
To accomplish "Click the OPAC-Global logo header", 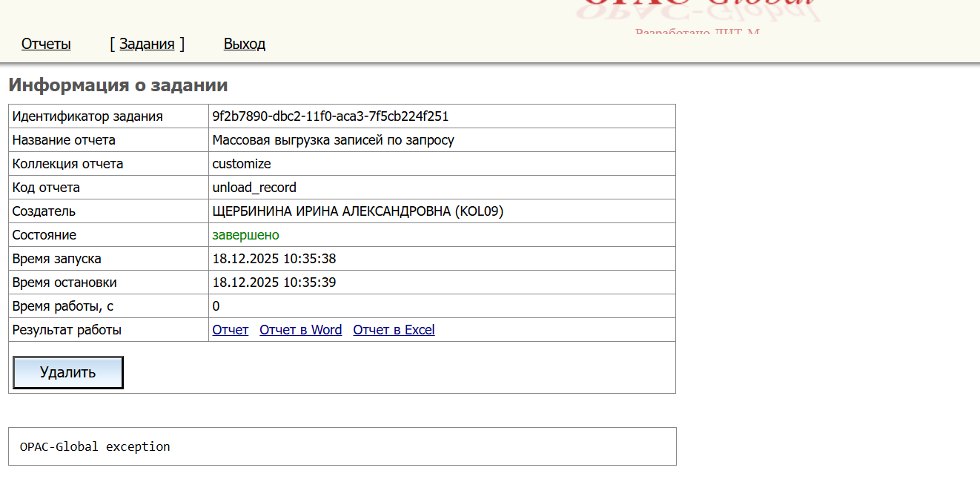I will coord(698,13).
